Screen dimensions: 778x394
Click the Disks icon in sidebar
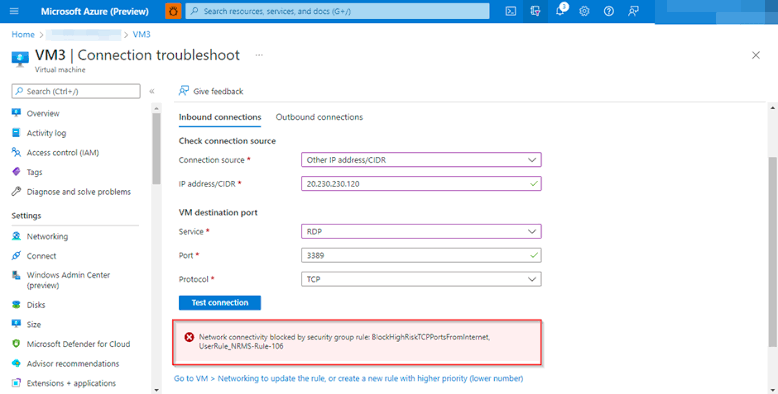pos(16,305)
